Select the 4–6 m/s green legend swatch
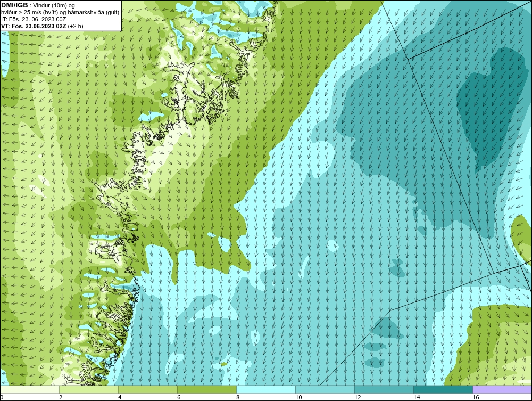This screenshot has width=532, height=401. pyautogui.click(x=148, y=389)
